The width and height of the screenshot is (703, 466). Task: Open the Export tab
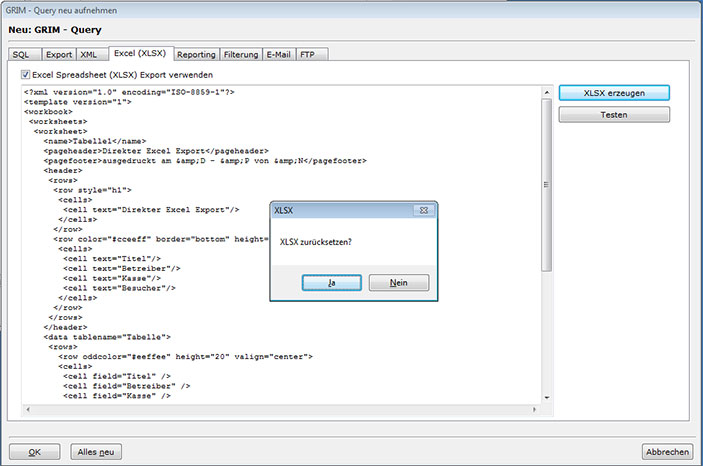point(59,54)
